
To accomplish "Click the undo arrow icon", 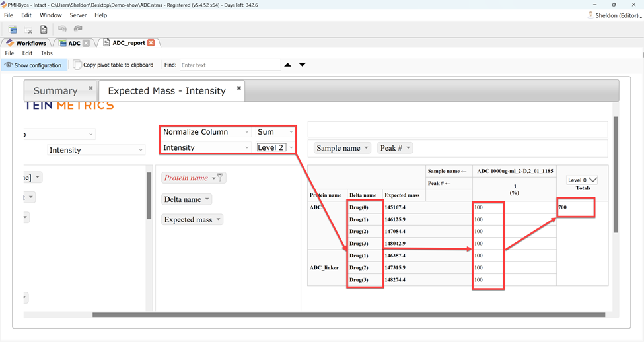I will tap(62, 30).
